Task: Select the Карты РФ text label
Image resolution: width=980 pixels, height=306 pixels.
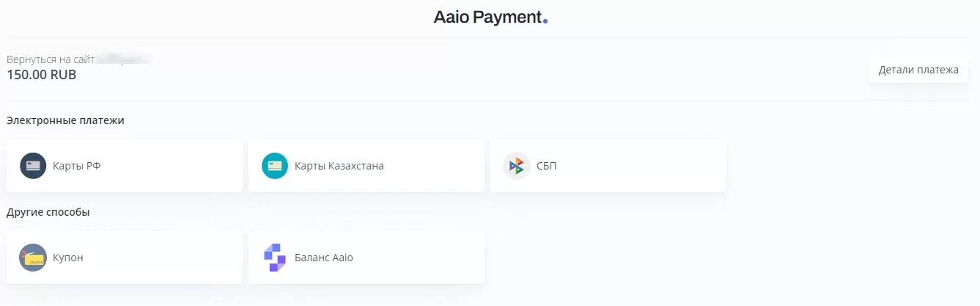Action: point(77,166)
